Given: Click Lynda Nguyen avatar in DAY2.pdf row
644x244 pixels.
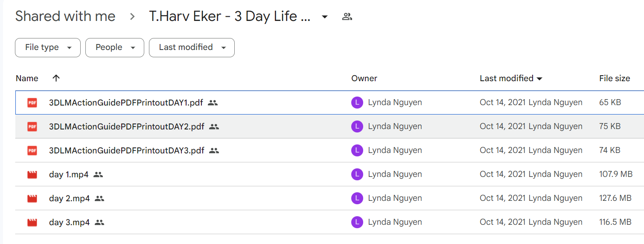Looking at the screenshot, I should (357, 126).
